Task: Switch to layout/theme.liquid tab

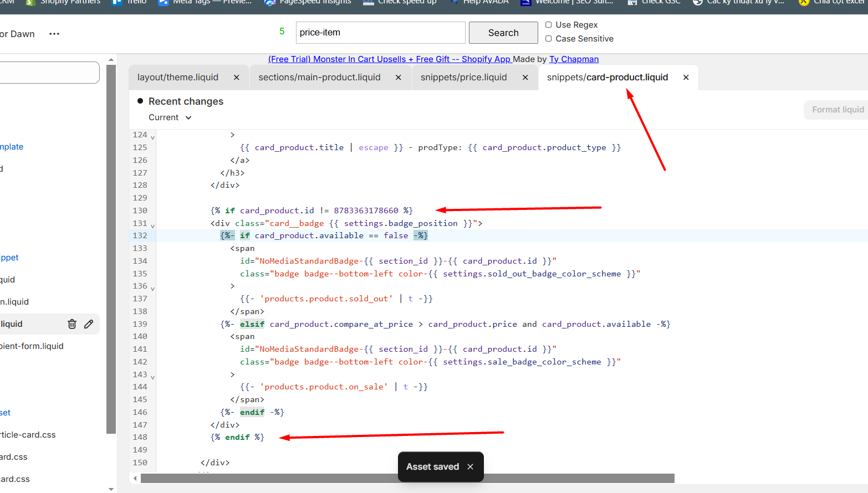Action: click(178, 78)
